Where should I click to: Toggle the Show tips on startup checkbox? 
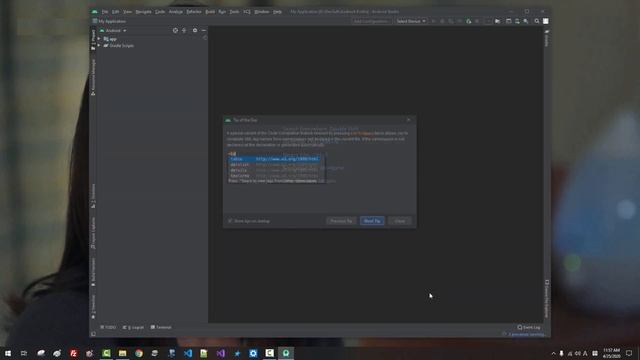tap(230, 221)
